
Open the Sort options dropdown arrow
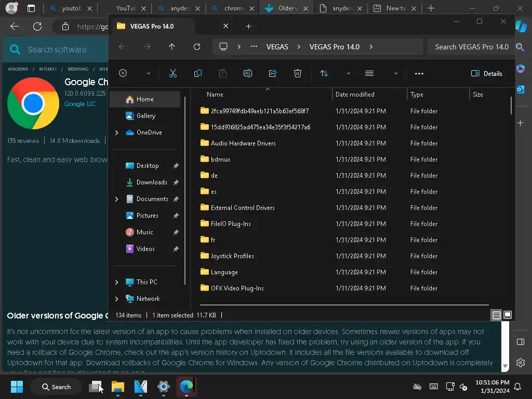(x=348, y=73)
